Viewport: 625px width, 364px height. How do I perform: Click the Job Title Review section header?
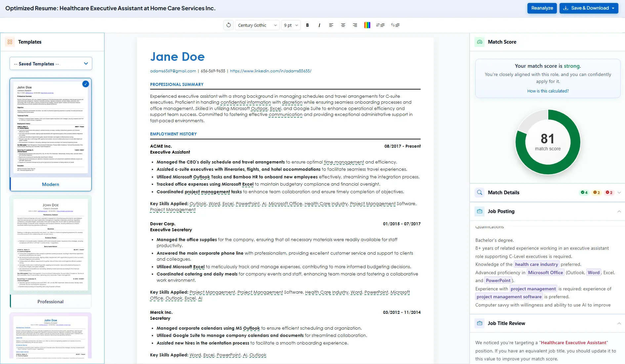click(547, 323)
